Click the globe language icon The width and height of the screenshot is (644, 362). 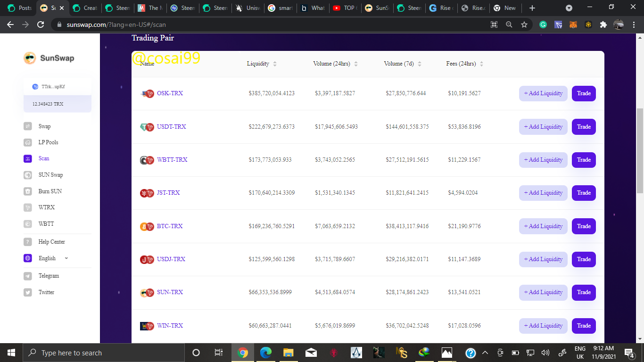(x=28, y=258)
